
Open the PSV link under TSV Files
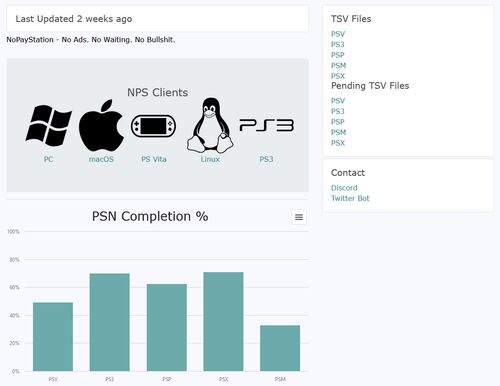point(338,34)
